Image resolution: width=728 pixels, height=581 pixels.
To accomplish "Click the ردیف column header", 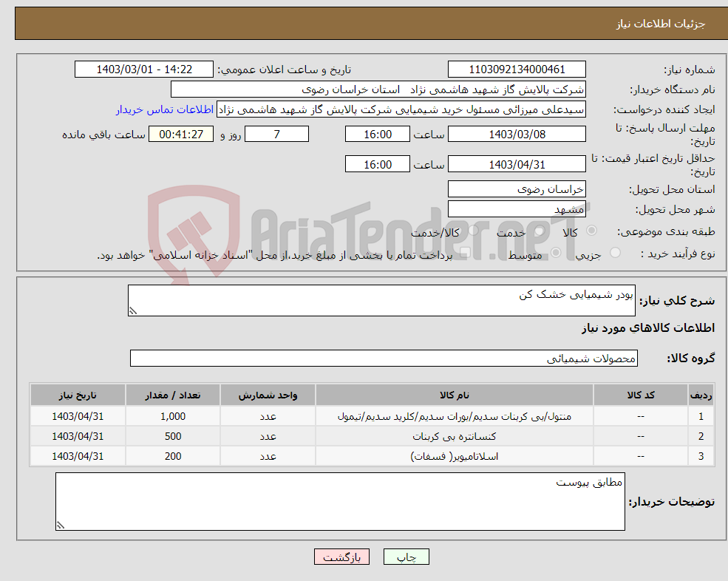I will pos(701,395).
